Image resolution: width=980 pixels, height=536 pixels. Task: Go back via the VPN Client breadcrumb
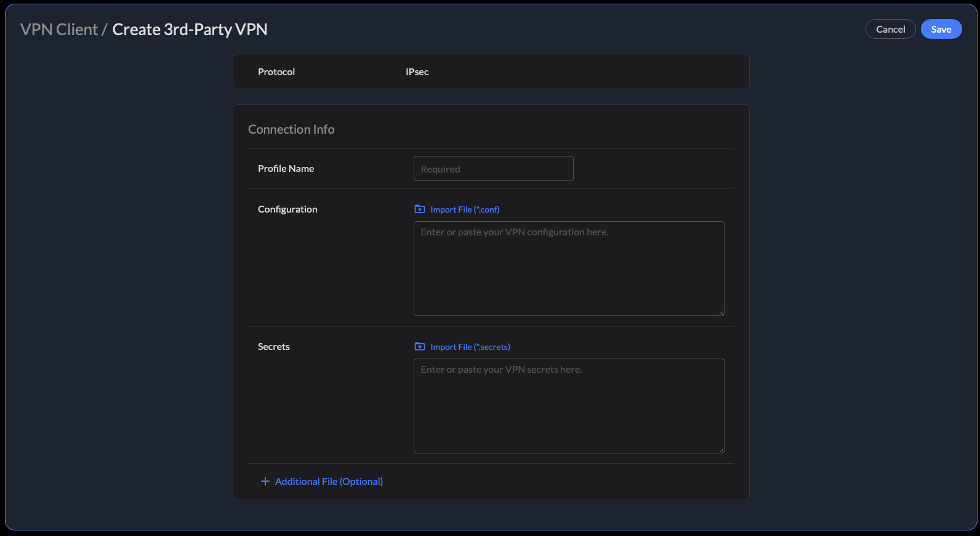59,30
